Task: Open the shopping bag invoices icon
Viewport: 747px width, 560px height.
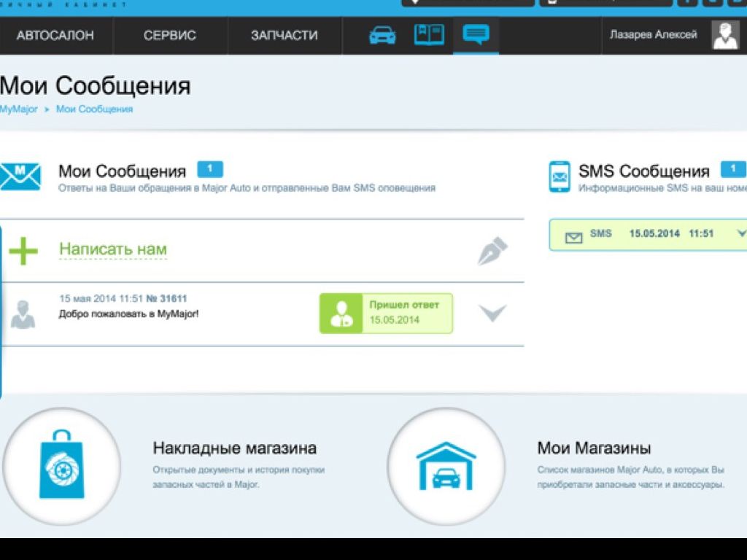Action: point(61,466)
